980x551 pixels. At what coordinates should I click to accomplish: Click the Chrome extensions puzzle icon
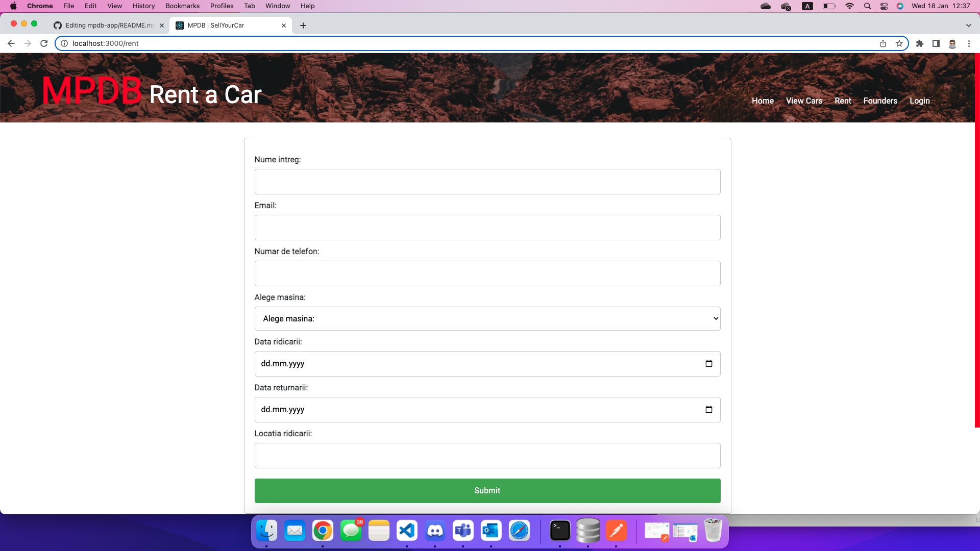coord(920,43)
